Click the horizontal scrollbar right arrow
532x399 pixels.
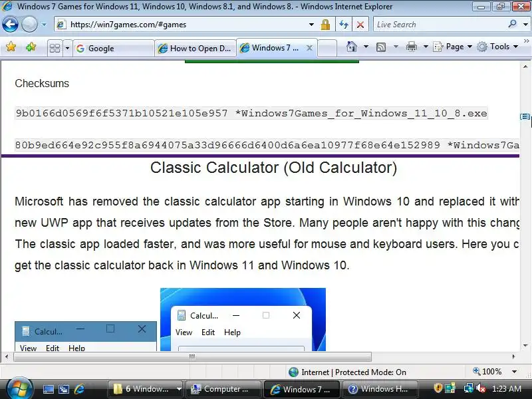tap(513, 356)
